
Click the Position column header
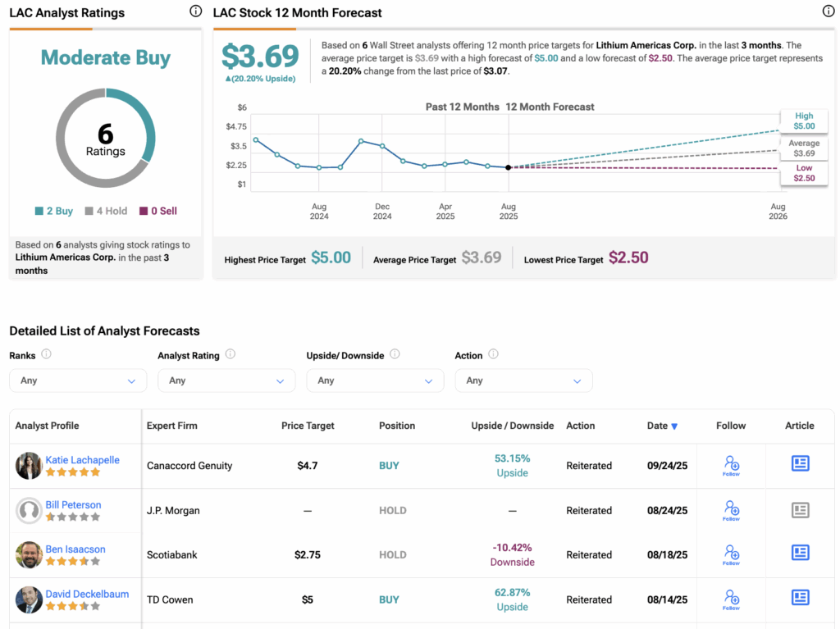click(x=397, y=426)
